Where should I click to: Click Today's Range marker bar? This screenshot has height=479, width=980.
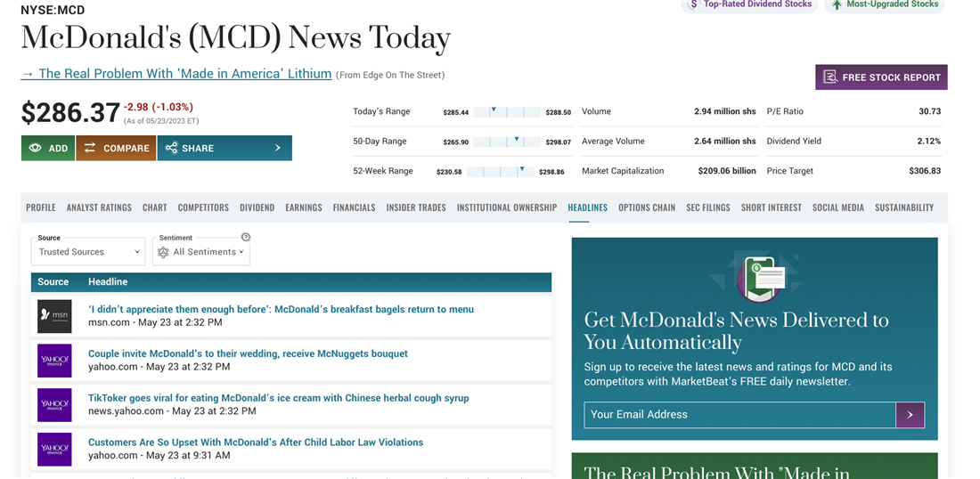pos(507,112)
